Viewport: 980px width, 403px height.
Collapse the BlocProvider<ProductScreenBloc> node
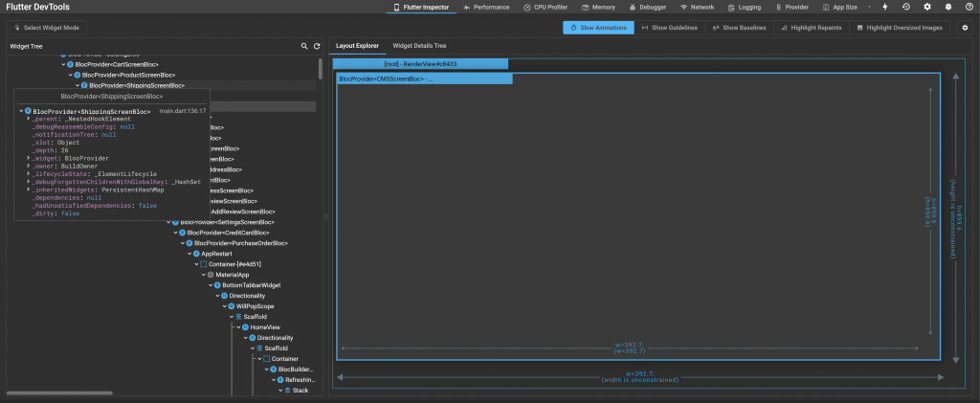pyautogui.click(x=71, y=75)
